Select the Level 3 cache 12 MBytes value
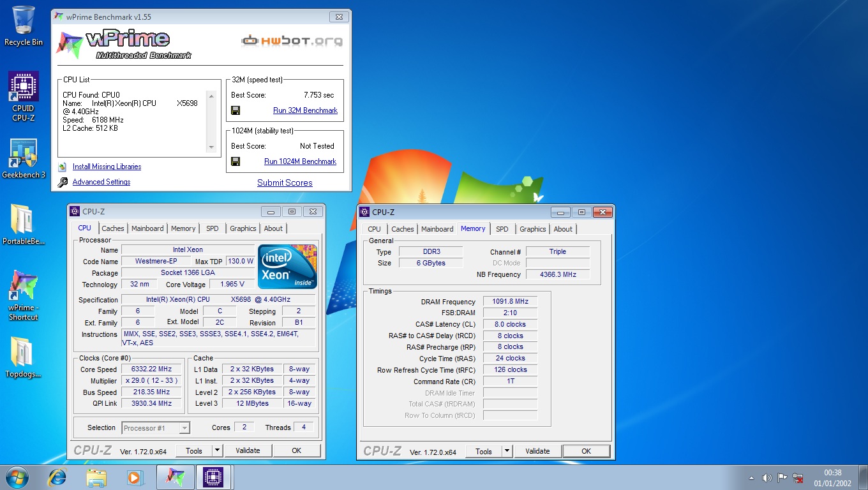The height and width of the screenshot is (490, 868). pyautogui.click(x=252, y=404)
